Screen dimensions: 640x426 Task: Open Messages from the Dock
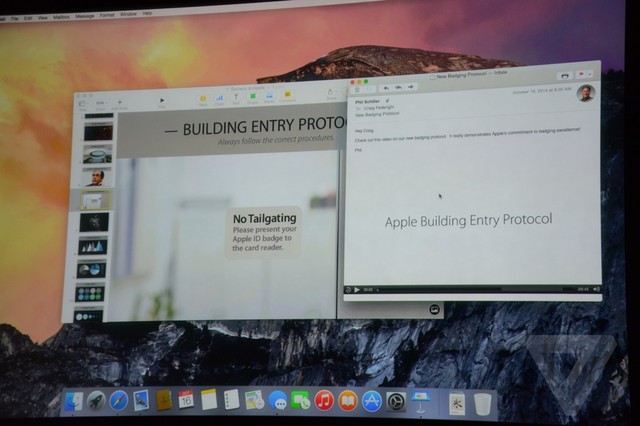pyautogui.click(x=278, y=401)
